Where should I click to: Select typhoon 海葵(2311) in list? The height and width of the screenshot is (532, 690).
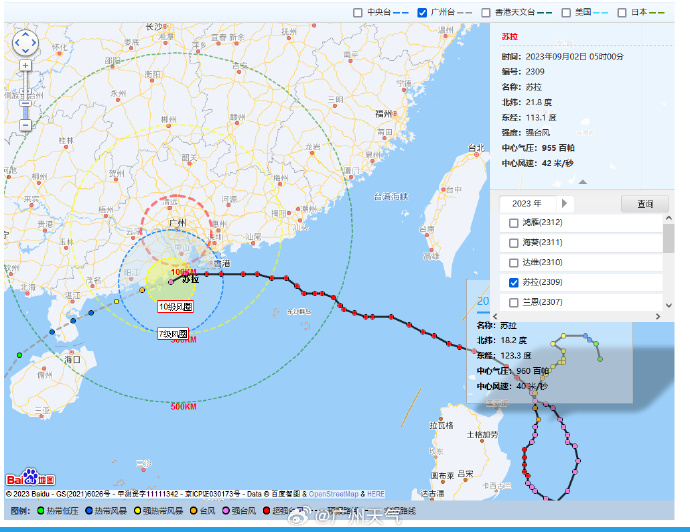[x=514, y=243]
